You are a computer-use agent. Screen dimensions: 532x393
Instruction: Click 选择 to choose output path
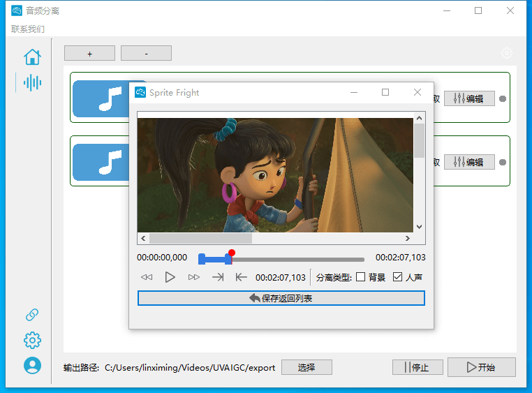pos(306,367)
